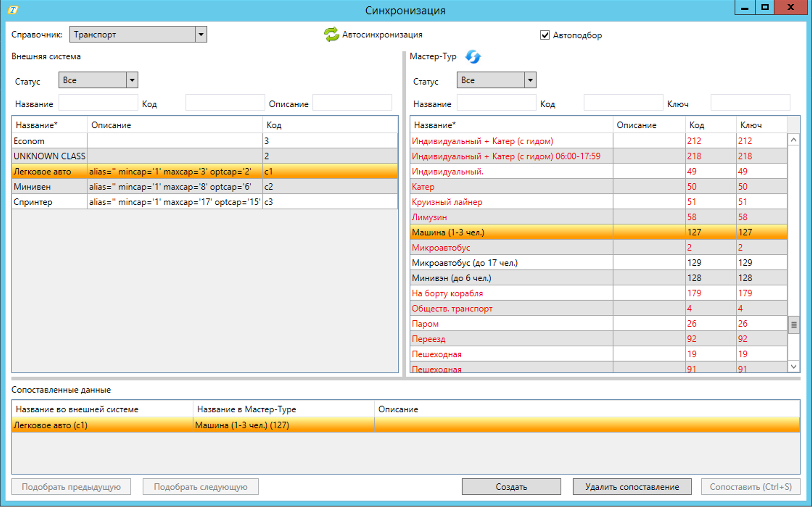812x507 pixels.
Task: Toggle the Автоподбор checkbox
Action: coord(545,35)
